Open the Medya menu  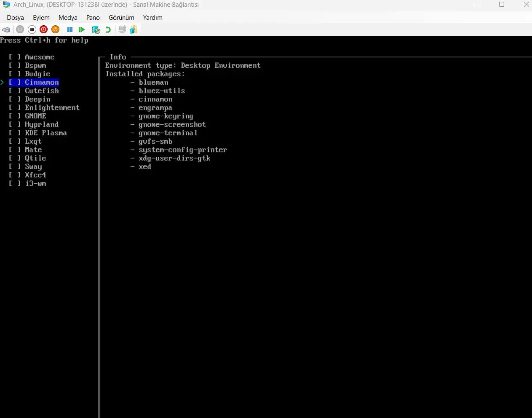(68, 18)
